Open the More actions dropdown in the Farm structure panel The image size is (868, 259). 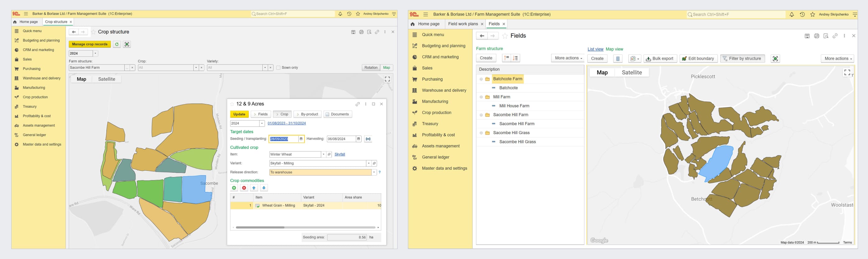click(568, 58)
